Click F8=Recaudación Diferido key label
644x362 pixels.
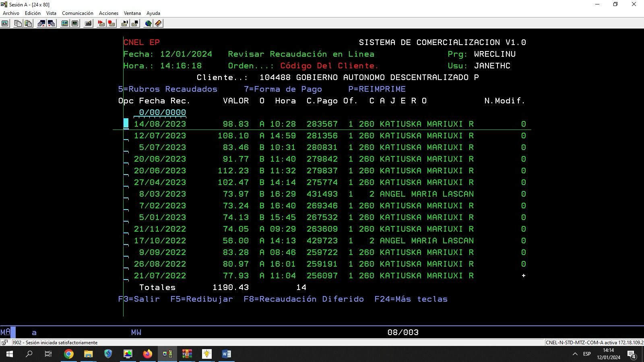[x=303, y=299]
